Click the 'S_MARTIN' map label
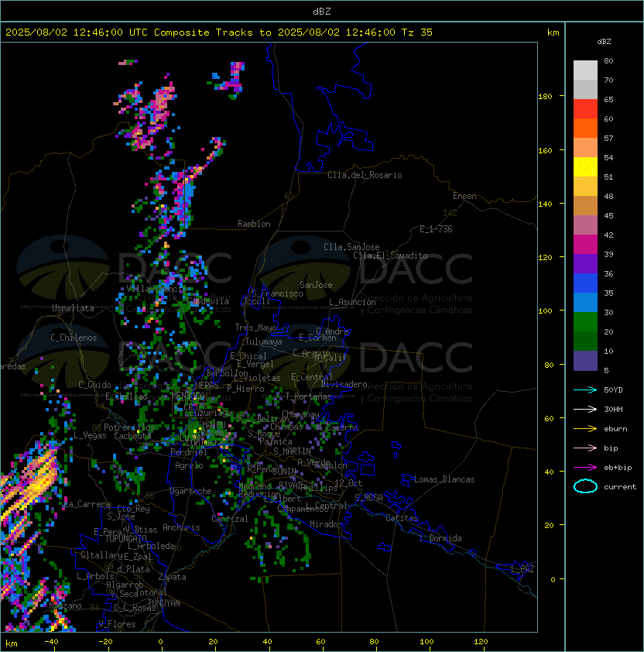644x652 pixels. [293, 451]
